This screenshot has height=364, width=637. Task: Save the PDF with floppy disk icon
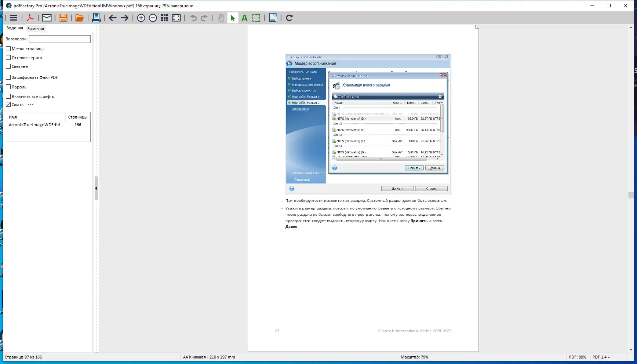point(63,18)
